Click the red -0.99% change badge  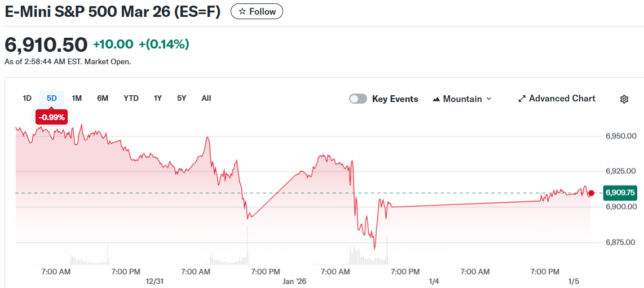pyautogui.click(x=51, y=117)
